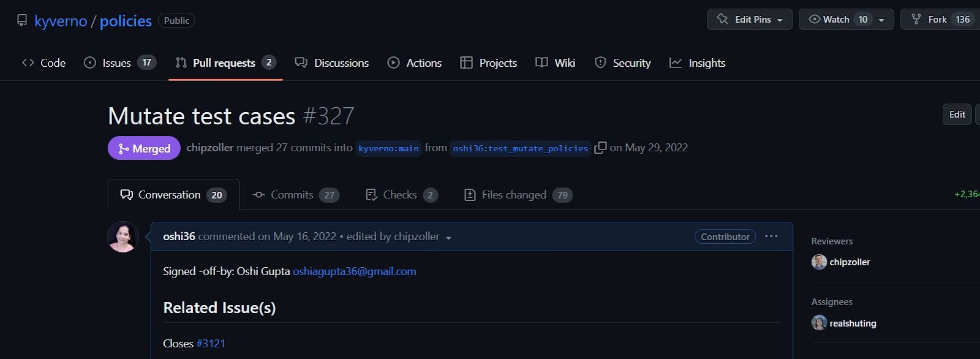Click chipzoller's reviewer avatar
The height and width of the screenshot is (359, 980).
(x=819, y=262)
